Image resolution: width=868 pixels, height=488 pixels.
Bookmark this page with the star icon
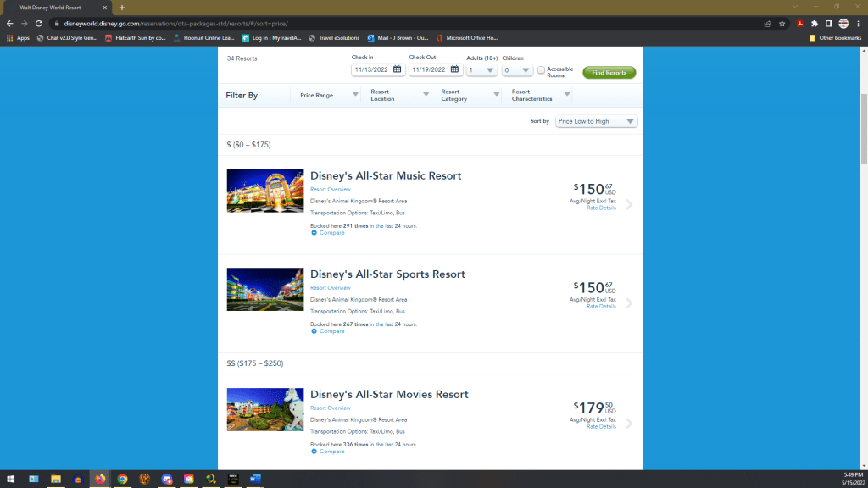pyautogui.click(x=782, y=23)
